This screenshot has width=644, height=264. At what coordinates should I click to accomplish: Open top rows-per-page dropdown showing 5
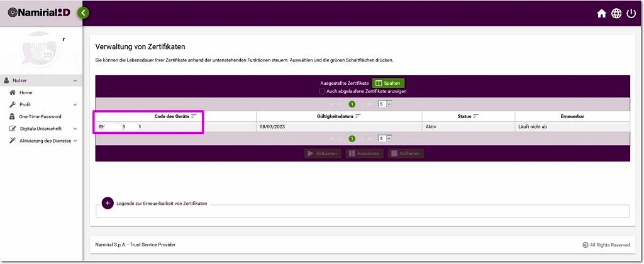[x=386, y=104]
